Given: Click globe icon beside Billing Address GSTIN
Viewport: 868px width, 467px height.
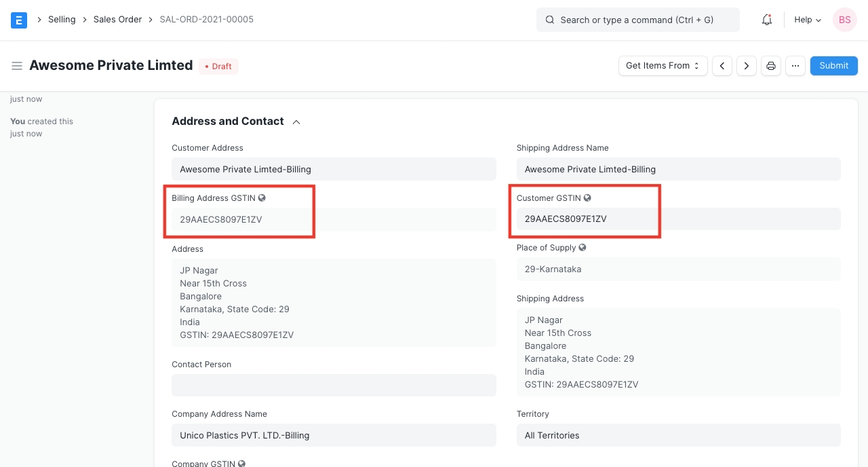Looking at the screenshot, I should click(x=262, y=198).
